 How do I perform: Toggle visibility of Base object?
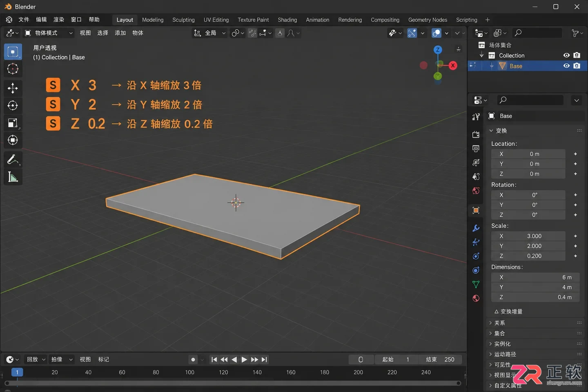click(566, 66)
